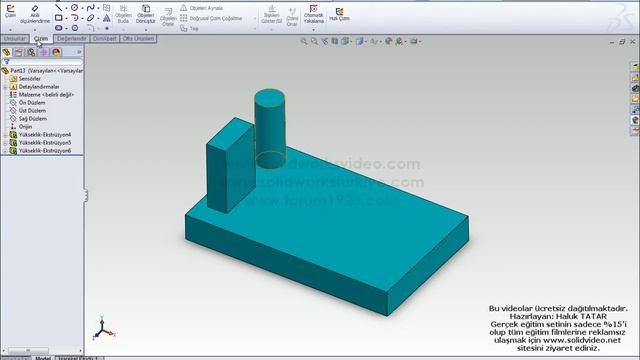Click the Previous View icon

coord(324,41)
